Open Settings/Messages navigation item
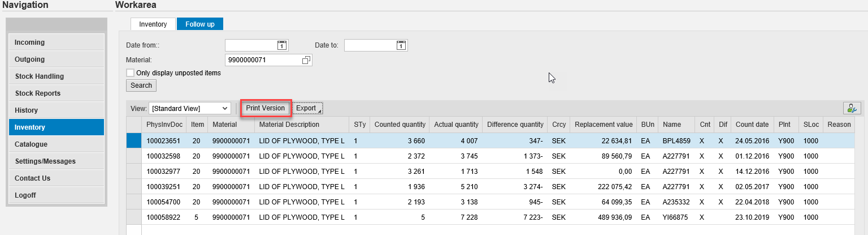Viewport: 868px width, 235px height. 57,161
